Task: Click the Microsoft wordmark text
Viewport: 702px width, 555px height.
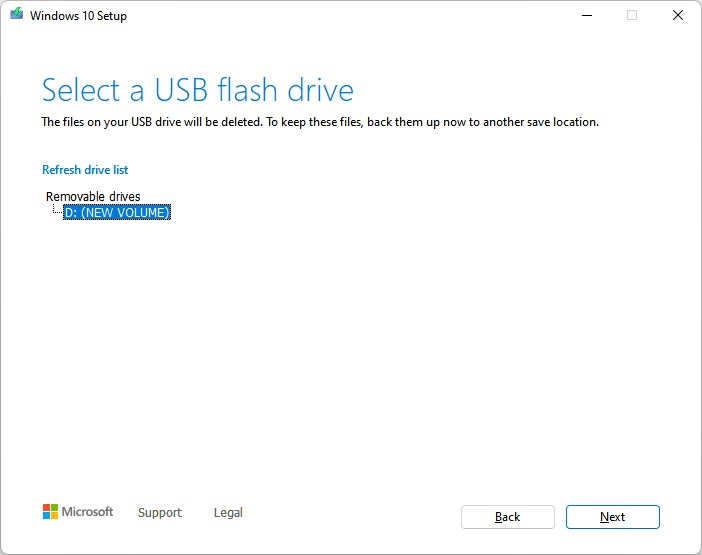Action: click(x=88, y=512)
